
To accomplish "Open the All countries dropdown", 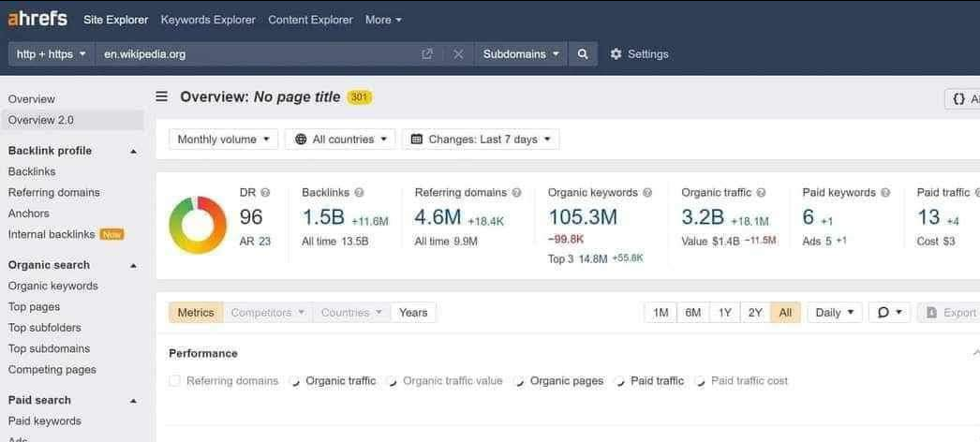I will click(x=340, y=140).
